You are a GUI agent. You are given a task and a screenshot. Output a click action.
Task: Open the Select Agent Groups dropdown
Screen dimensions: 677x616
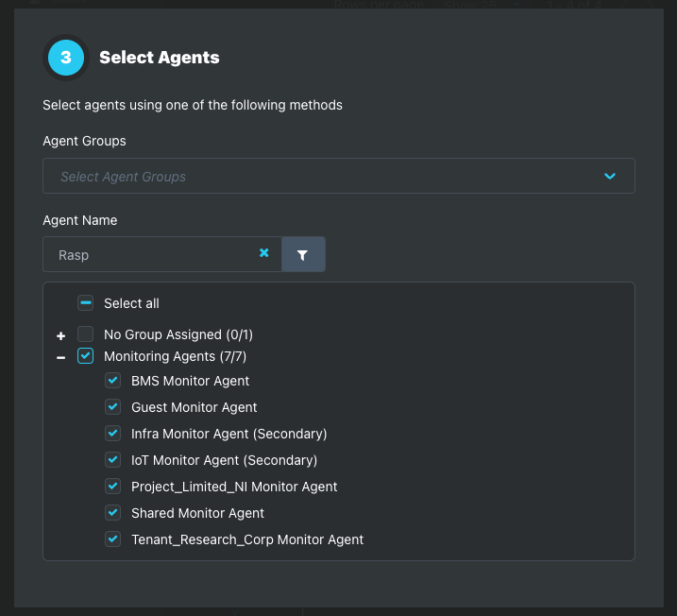tap(338, 176)
